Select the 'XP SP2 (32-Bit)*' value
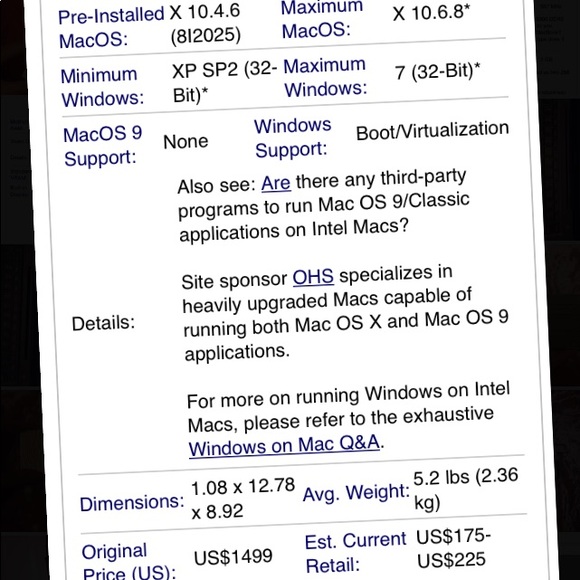580x580 pixels. tap(225, 81)
